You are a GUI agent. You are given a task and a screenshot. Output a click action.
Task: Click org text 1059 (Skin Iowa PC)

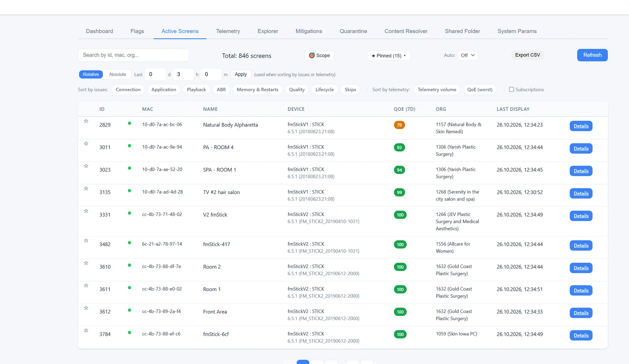[x=456, y=334]
